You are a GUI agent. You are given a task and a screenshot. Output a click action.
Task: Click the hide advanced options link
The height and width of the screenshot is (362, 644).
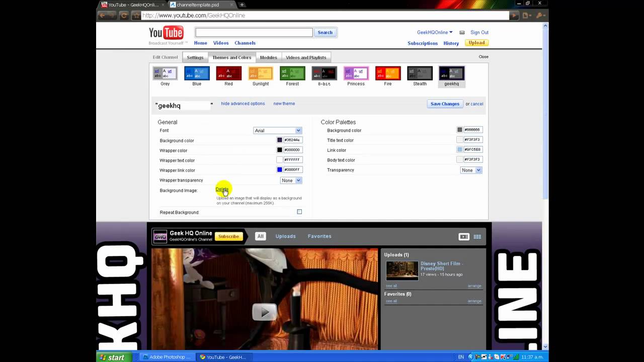coord(243,104)
